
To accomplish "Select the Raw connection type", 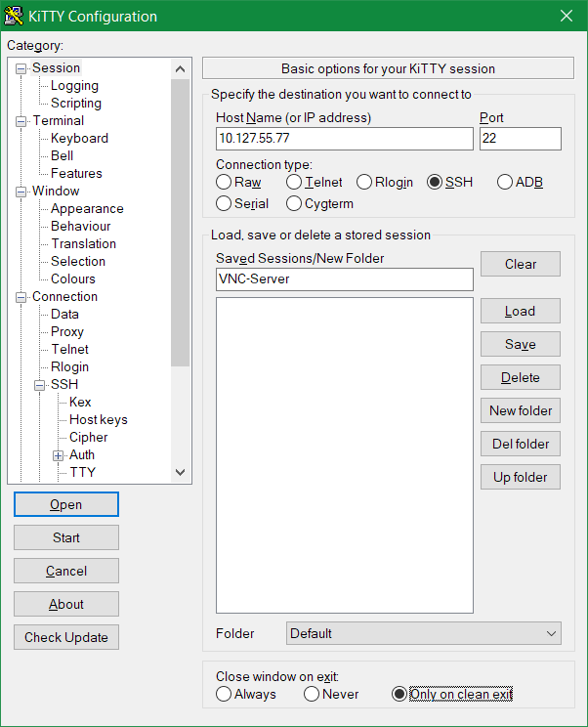I will click(x=224, y=183).
